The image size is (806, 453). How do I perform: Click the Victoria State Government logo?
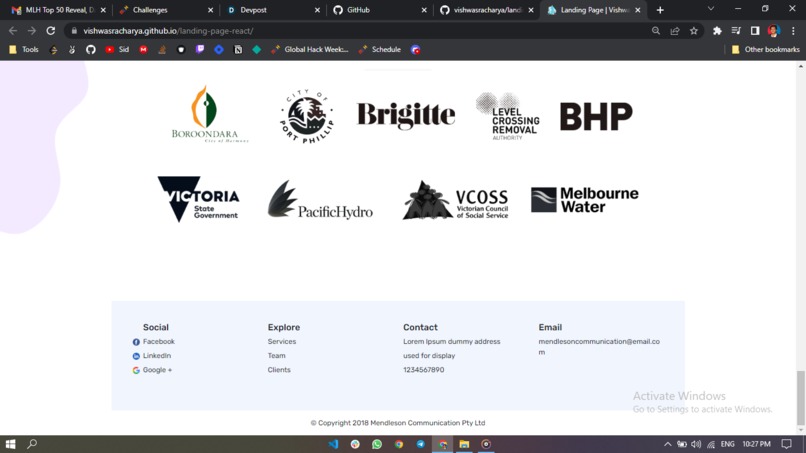pyautogui.click(x=198, y=199)
